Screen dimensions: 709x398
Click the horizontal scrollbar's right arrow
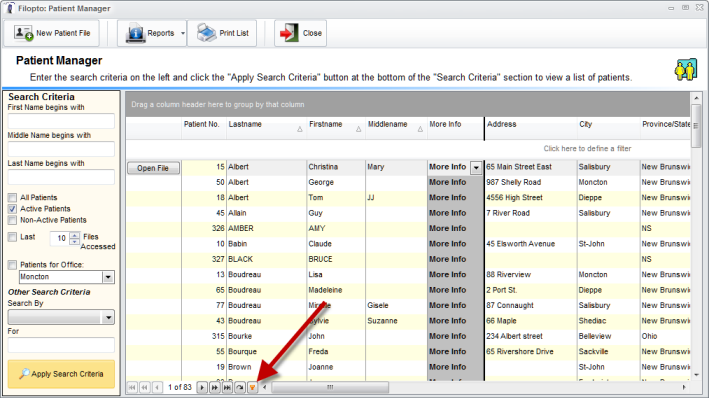(x=684, y=387)
